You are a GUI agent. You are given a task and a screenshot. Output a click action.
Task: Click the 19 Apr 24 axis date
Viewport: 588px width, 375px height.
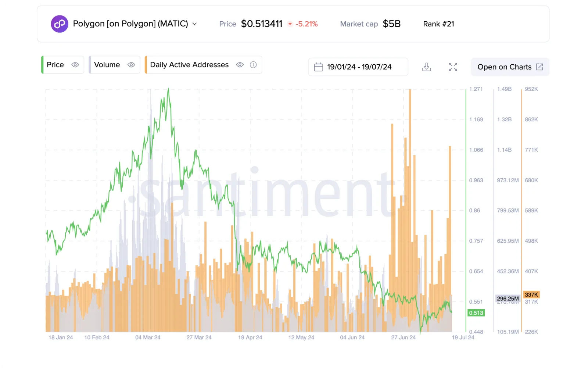(x=250, y=337)
